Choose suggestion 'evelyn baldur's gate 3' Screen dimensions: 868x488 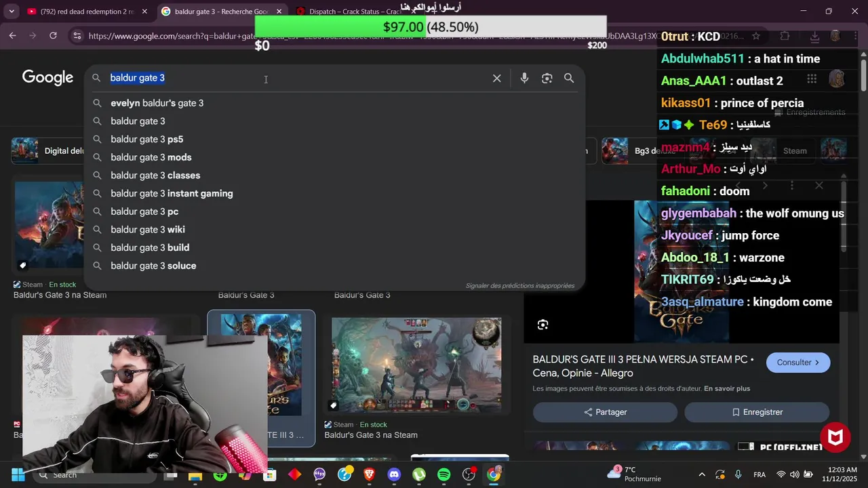[334, 103]
